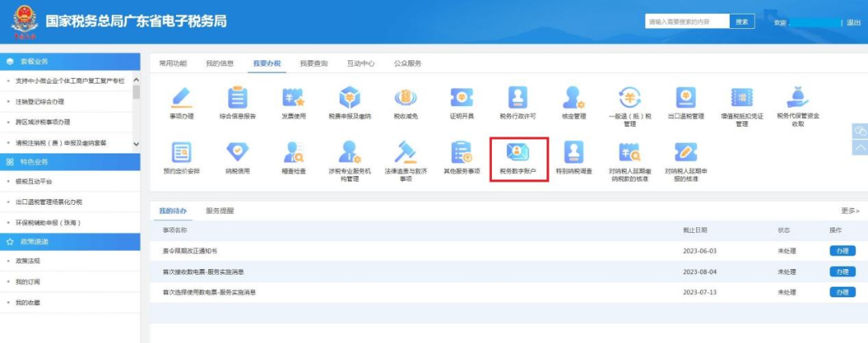This screenshot has width=868, height=343.
Task: Open 涉税专业服务机构管理 icon
Action: tap(350, 152)
